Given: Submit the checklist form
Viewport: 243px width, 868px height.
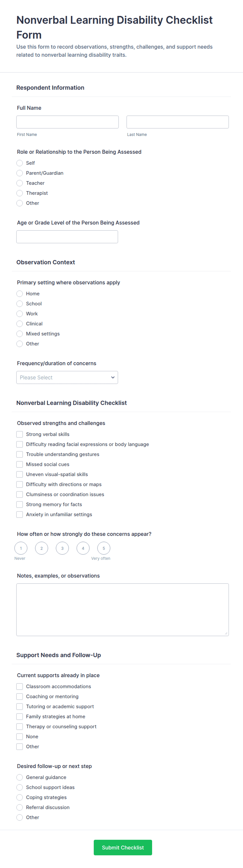Looking at the screenshot, I should pyautogui.click(x=123, y=847).
